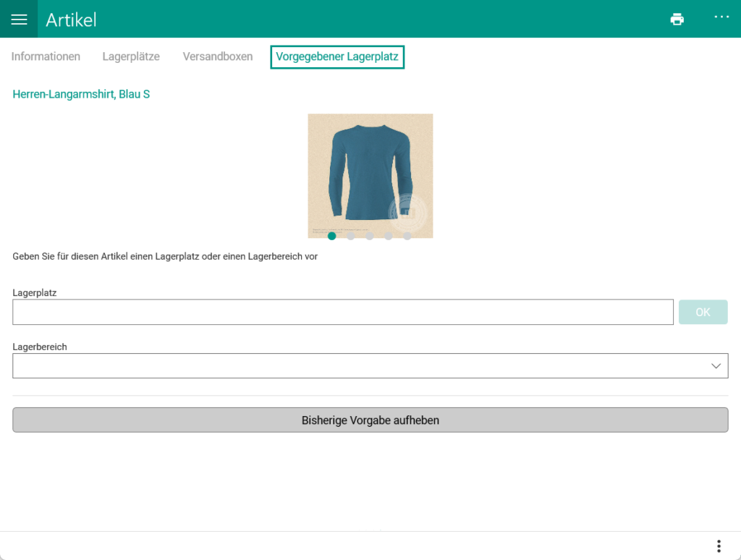This screenshot has width=741, height=560.
Task: Click the blue long-sleeve shirt product image
Action: (x=370, y=172)
